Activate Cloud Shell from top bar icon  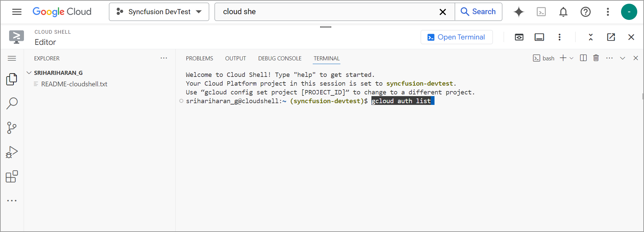tap(541, 12)
